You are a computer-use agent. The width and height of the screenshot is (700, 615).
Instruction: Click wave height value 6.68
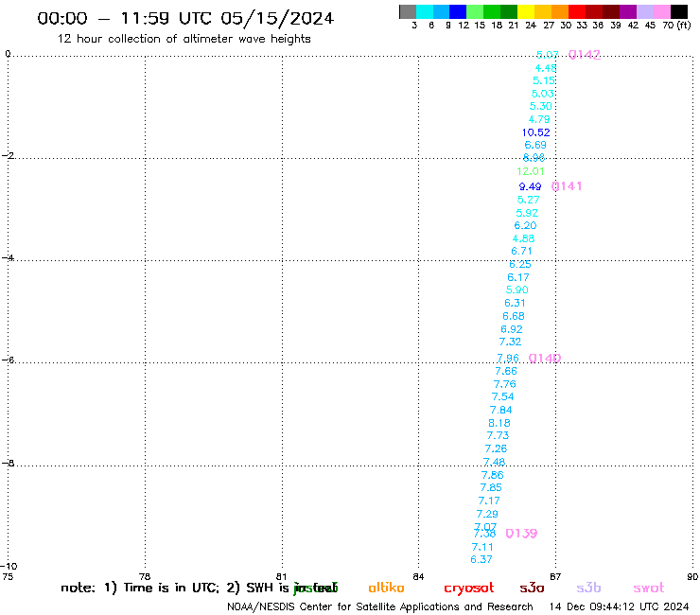(x=513, y=316)
